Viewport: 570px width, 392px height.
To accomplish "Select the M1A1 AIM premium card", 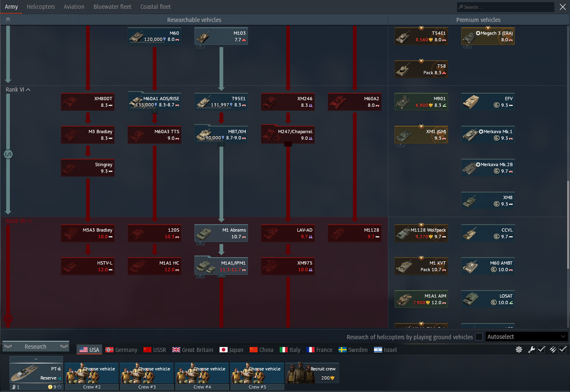I will click(x=421, y=299).
